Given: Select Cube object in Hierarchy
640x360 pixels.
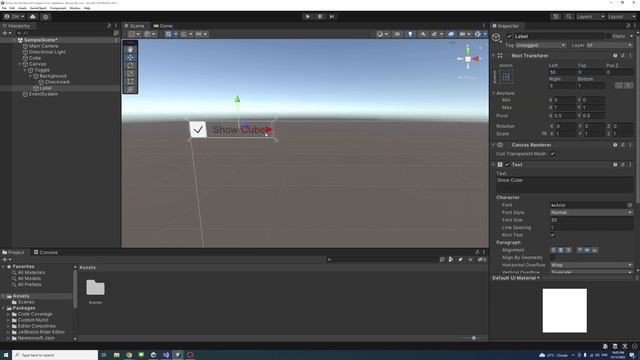Looking at the screenshot, I should [35, 58].
